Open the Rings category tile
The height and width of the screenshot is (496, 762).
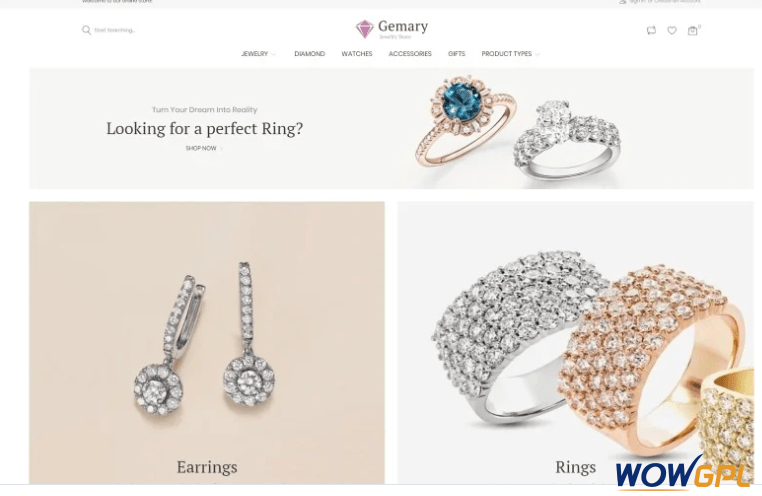point(576,342)
